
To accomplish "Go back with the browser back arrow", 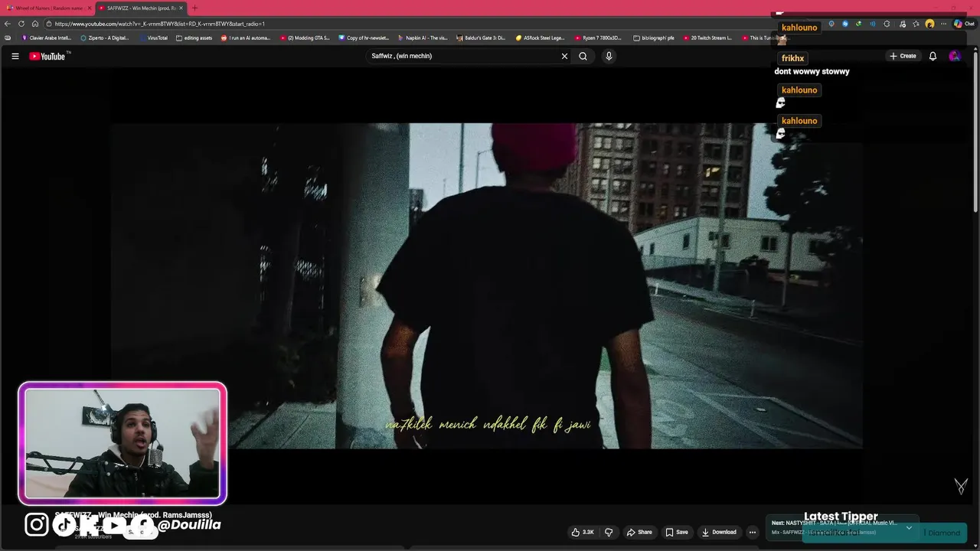I will point(8,24).
